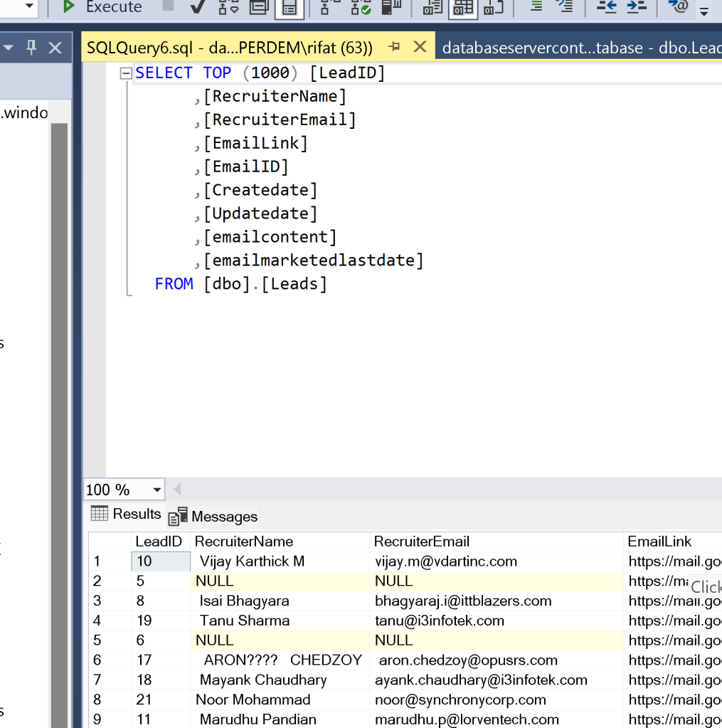Click Specify Values for Template Parameters icon

(678, 6)
